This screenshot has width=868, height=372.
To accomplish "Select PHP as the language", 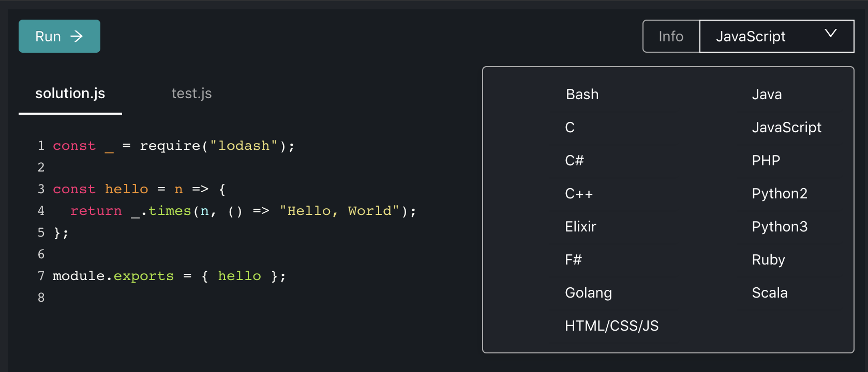I will (x=766, y=161).
